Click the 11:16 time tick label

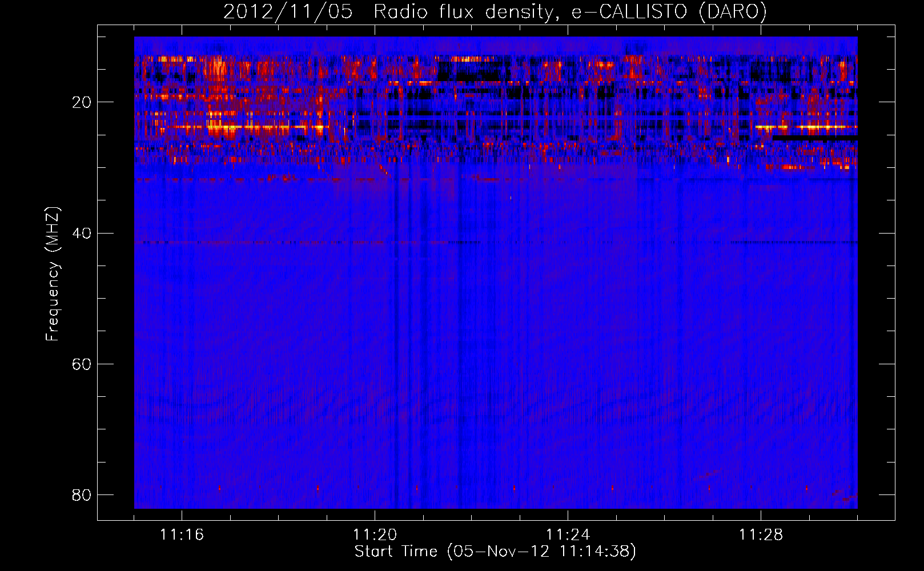click(182, 535)
